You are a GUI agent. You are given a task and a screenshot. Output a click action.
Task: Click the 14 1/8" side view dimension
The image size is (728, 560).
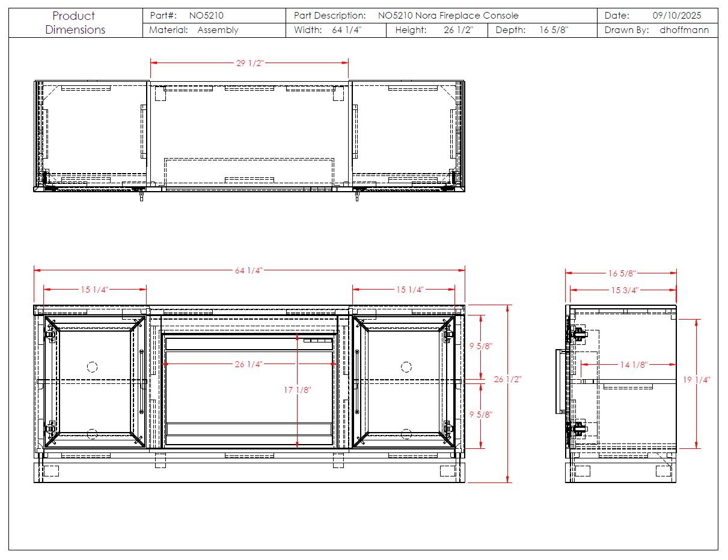634,364
